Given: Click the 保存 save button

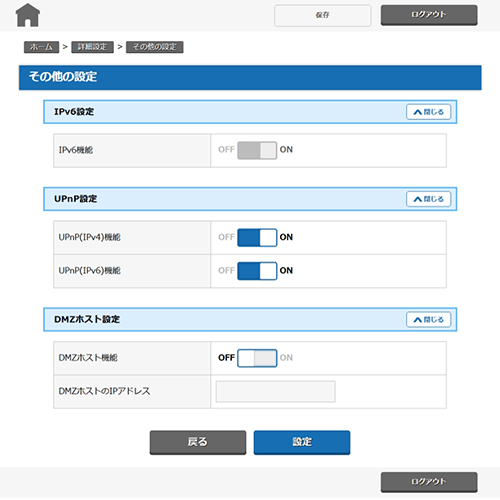Looking at the screenshot, I should (322, 15).
